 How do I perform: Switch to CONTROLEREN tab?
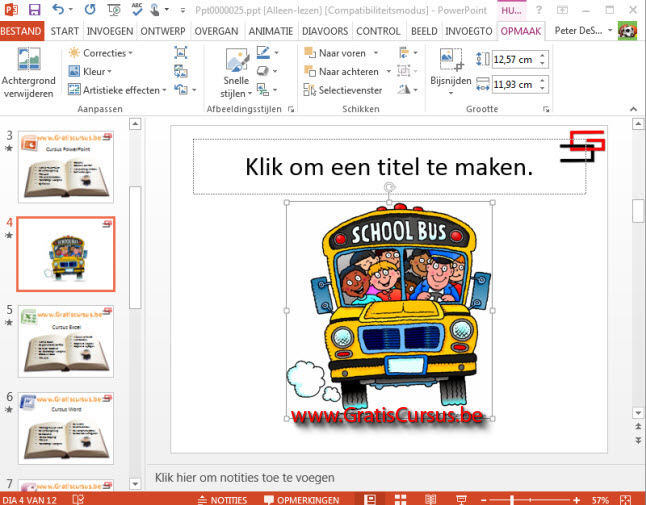[378, 31]
